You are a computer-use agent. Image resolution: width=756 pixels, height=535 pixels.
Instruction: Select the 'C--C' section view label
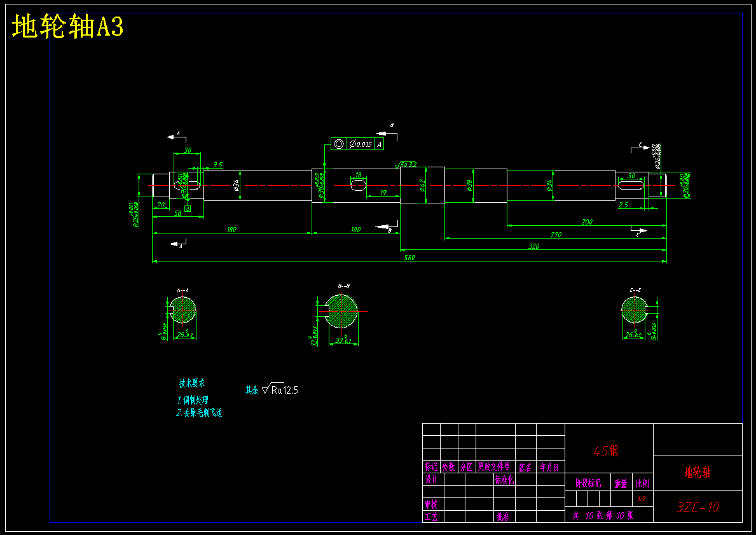point(635,290)
